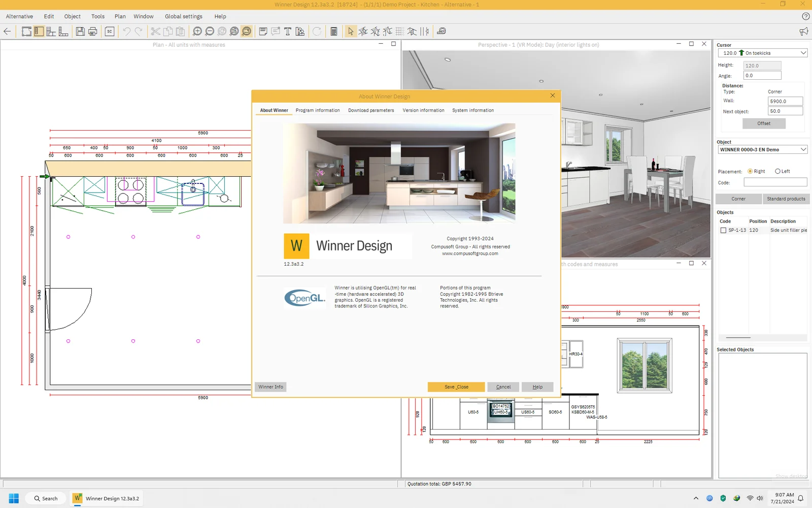Click the Undo icon
812x508 pixels.
point(126,31)
